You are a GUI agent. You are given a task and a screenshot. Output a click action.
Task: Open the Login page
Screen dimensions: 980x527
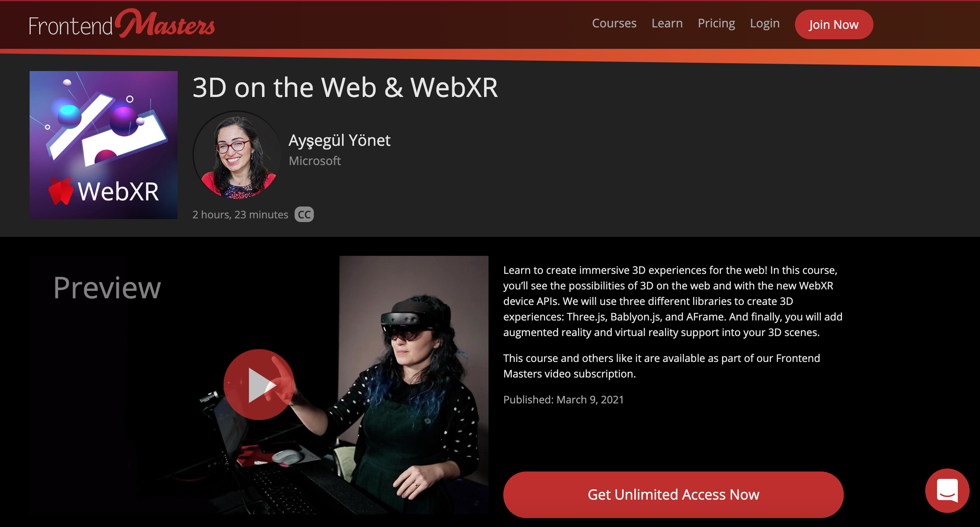tap(765, 23)
